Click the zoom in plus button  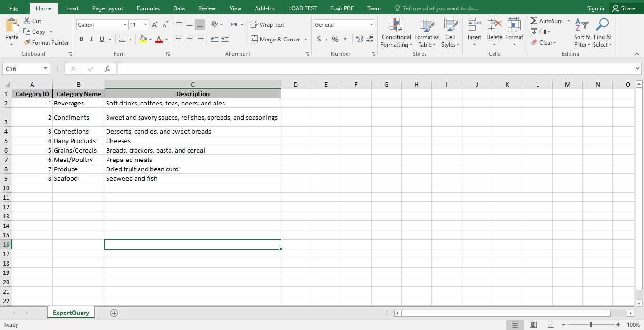click(618, 325)
